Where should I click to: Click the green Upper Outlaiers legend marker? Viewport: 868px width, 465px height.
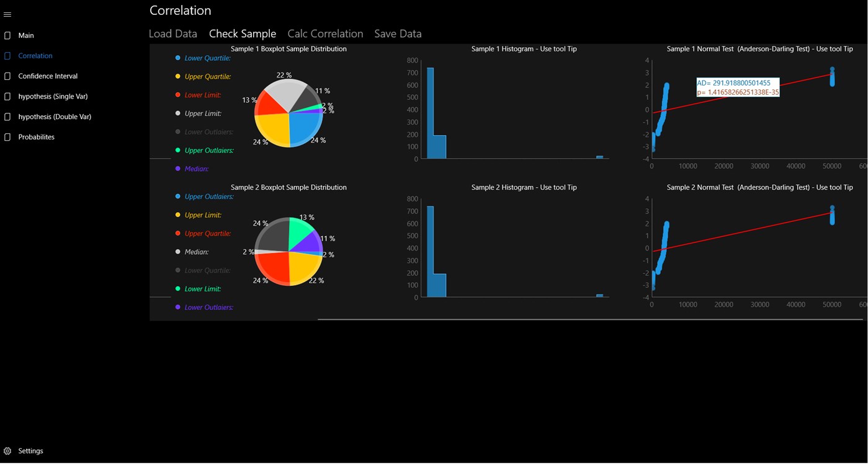pyautogui.click(x=179, y=150)
